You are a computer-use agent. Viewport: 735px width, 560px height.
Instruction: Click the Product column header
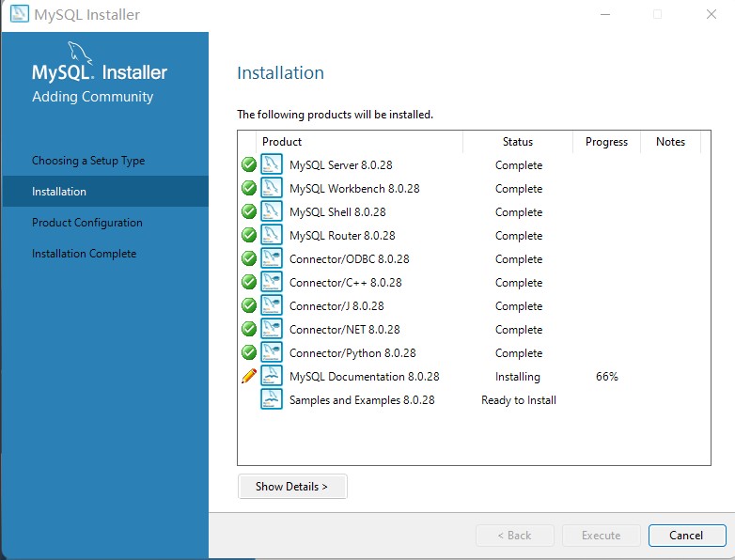(x=360, y=142)
